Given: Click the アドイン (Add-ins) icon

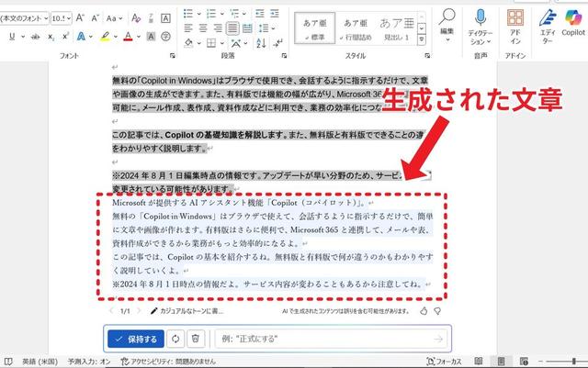Looking at the screenshot, I should pyautogui.click(x=515, y=22).
